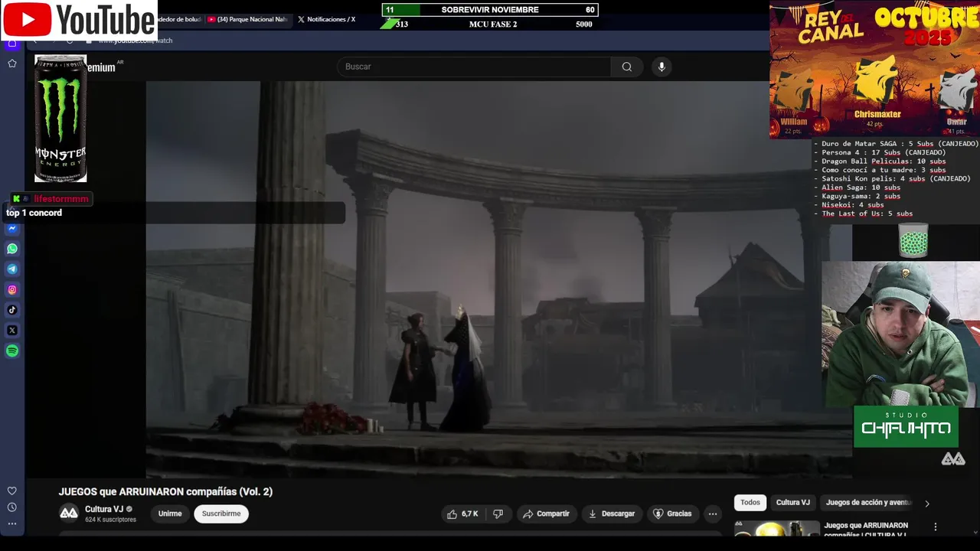The image size is (980, 551).
Task: Open TikTok from the browser sidebar
Action: pyautogui.click(x=12, y=310)
